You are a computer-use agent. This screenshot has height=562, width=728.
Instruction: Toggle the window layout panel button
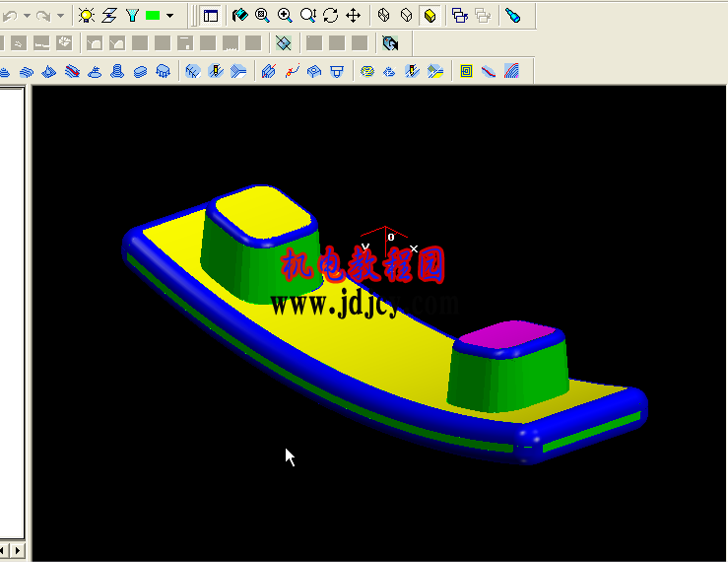[x=210, y=15]
